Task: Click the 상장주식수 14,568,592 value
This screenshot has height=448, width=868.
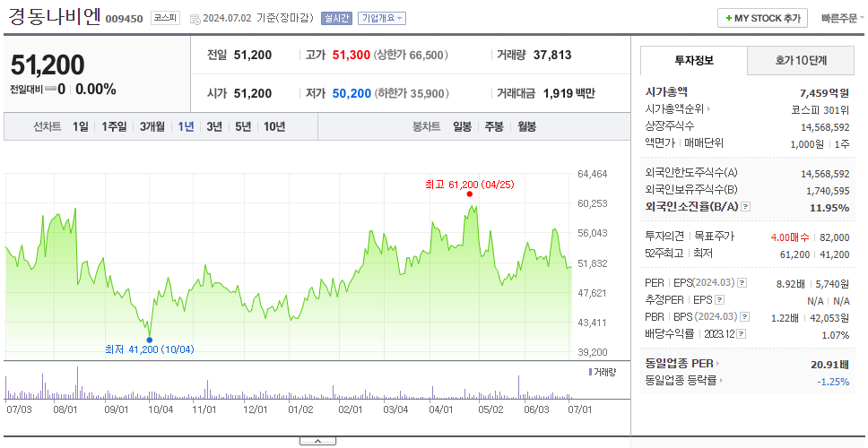Action: click(x=825, y=127)
